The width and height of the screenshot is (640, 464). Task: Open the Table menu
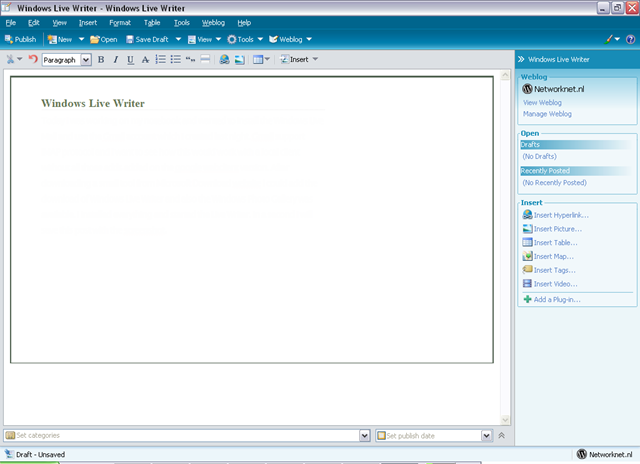pos(152,23)
